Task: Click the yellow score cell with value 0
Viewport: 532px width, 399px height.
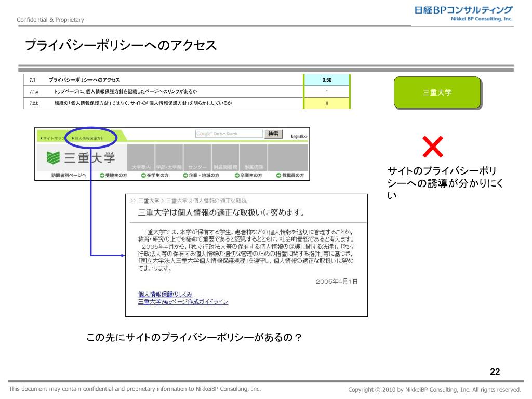Action: click(327, 103)
